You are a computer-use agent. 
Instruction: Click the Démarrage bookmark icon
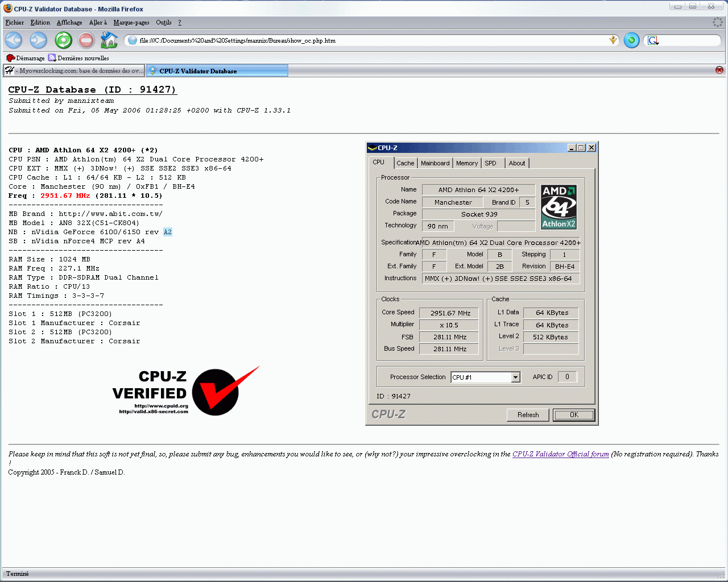click(x=10, y=58)
